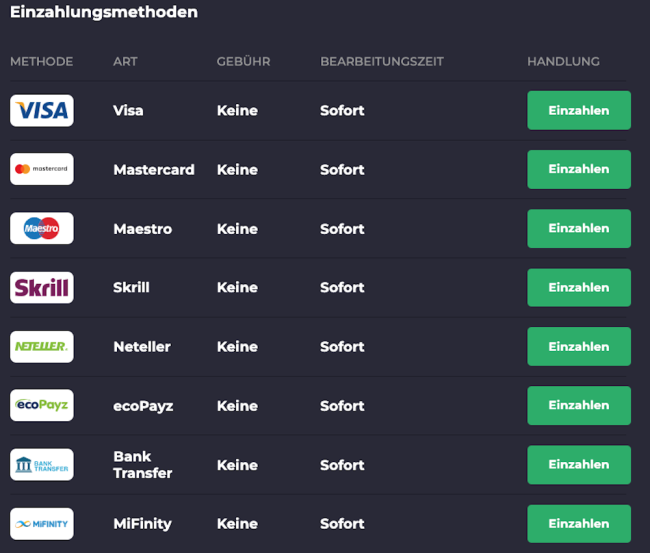Image resolution: width=650 pixels, height=553 pixels.
Task: Deposit via Neteller Einzahlen button
Action: tap(579, 346)
